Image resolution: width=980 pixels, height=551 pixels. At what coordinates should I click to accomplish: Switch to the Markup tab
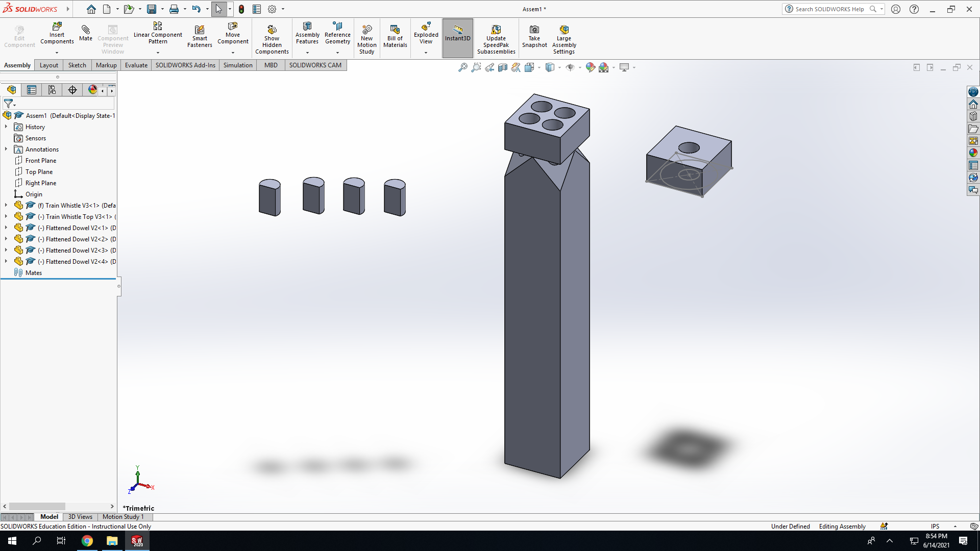point(106,65)
